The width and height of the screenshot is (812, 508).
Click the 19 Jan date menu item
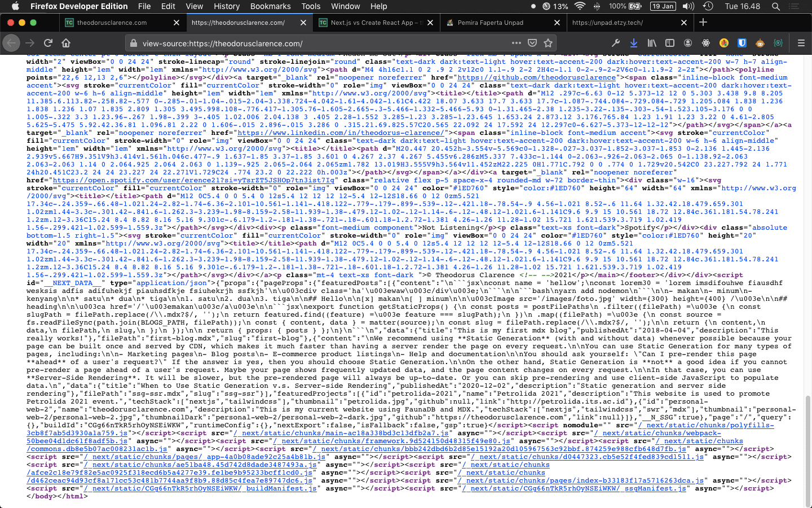pos(663,6)
